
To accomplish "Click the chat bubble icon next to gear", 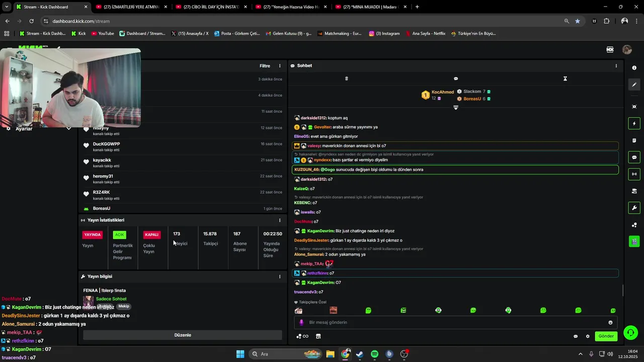I will [576, 336].
